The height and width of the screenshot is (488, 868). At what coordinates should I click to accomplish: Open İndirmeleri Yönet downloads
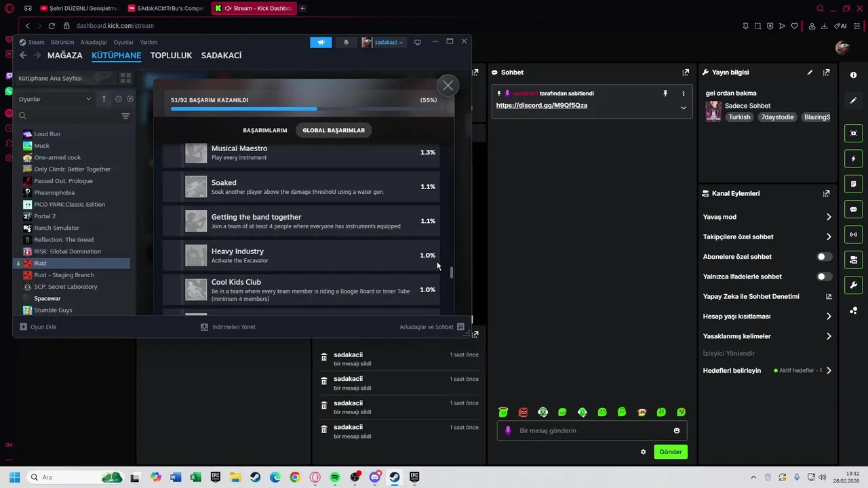click(x=228, y=327)
